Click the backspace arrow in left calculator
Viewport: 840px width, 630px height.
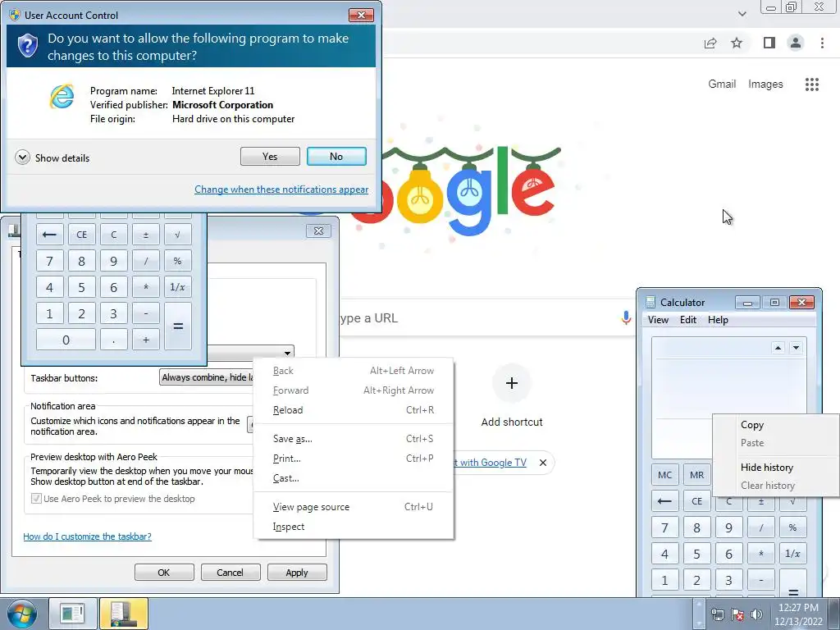(49, 235)
